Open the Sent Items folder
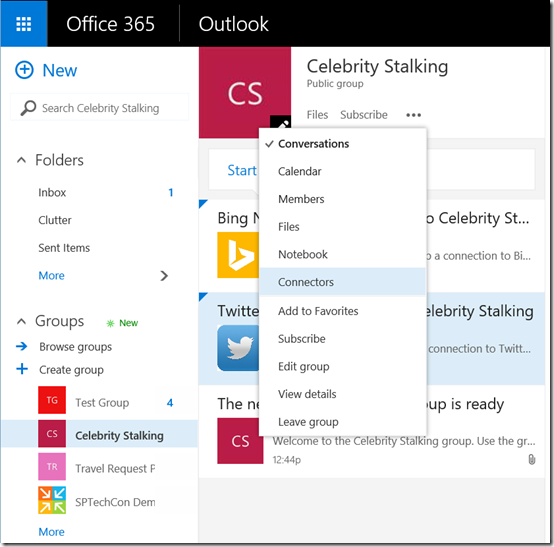Image resolution: width=554 pixels, height=547 pixels. (64, 248)
